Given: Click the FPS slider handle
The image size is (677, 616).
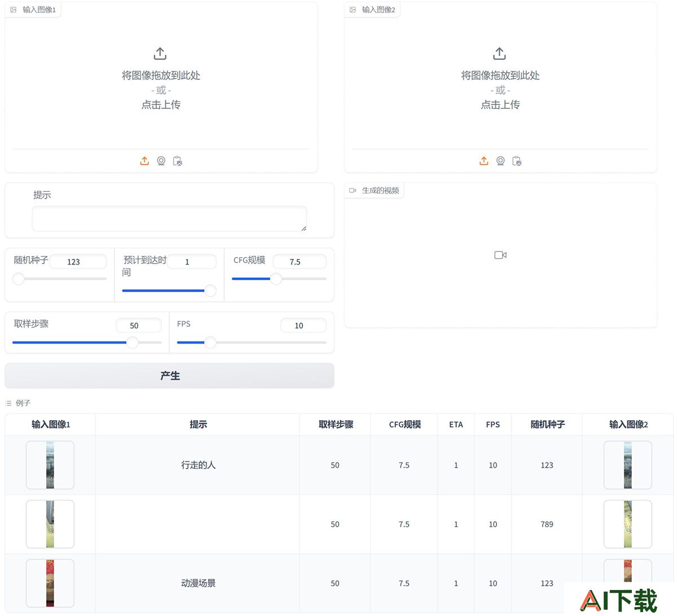Looking at the screenshot, I should [x=210, y=342].
